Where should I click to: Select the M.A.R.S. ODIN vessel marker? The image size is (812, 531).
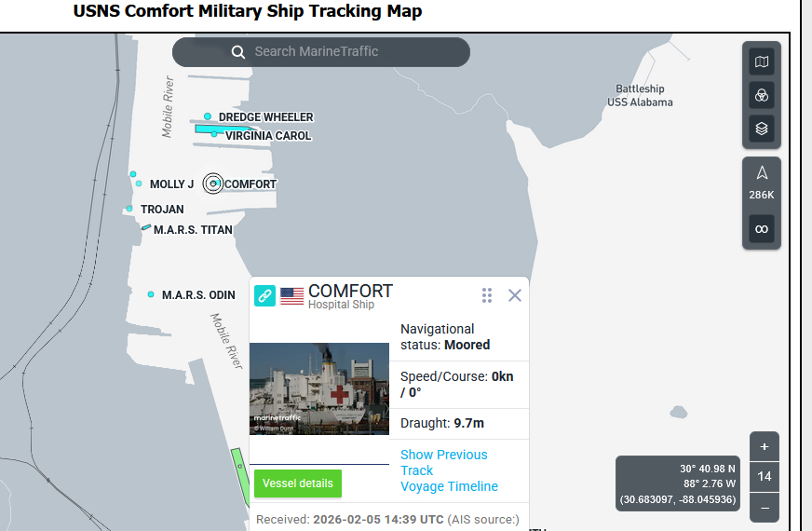[151, 294]
